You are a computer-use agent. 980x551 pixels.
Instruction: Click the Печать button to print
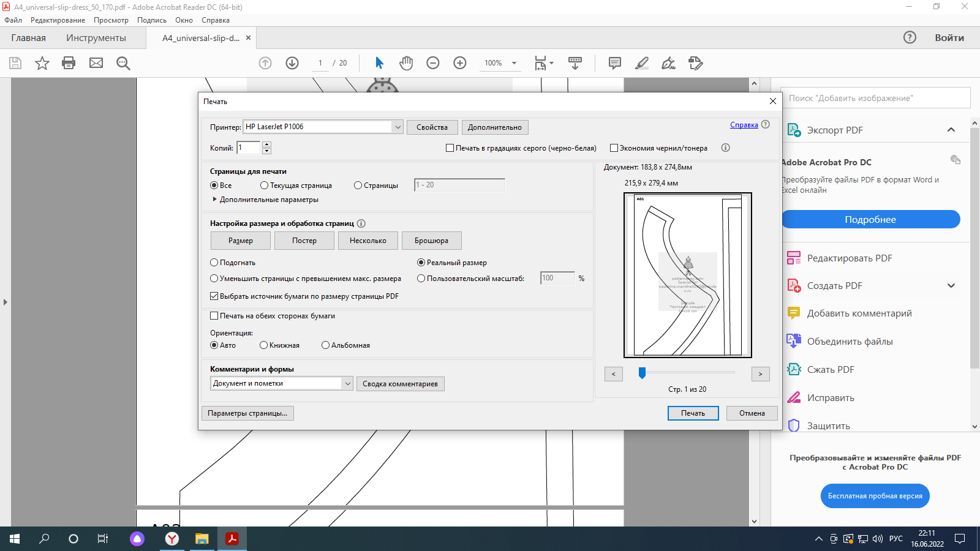click(693, 413)
